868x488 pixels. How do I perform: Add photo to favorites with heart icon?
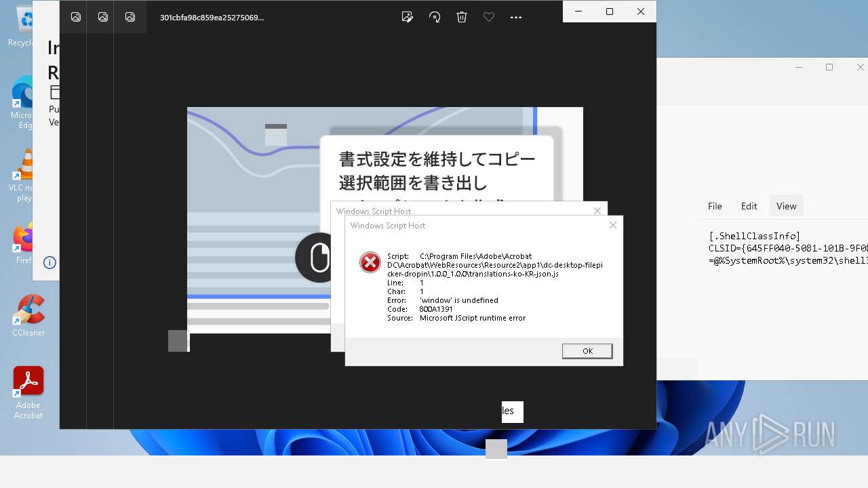point(489,17)
